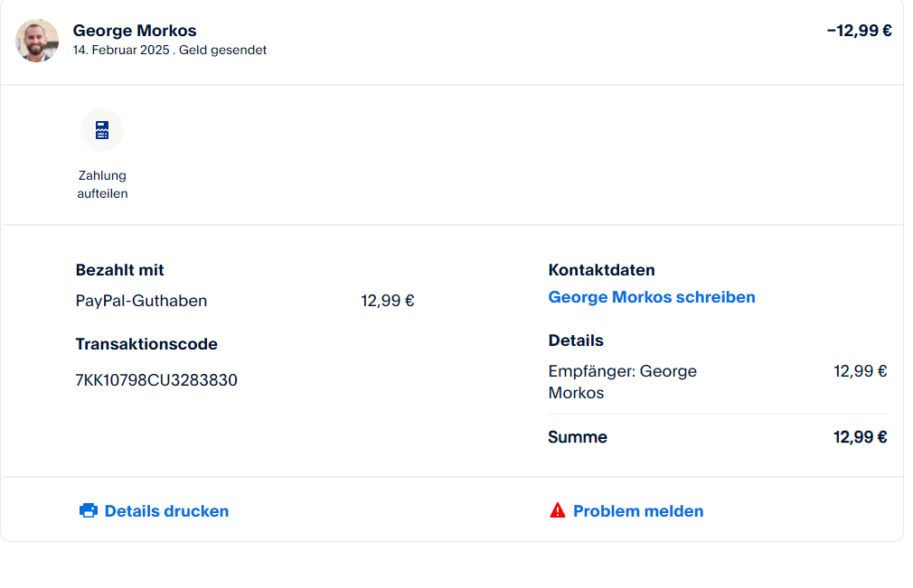Select the Problem melden link text

tap(638, 511)
